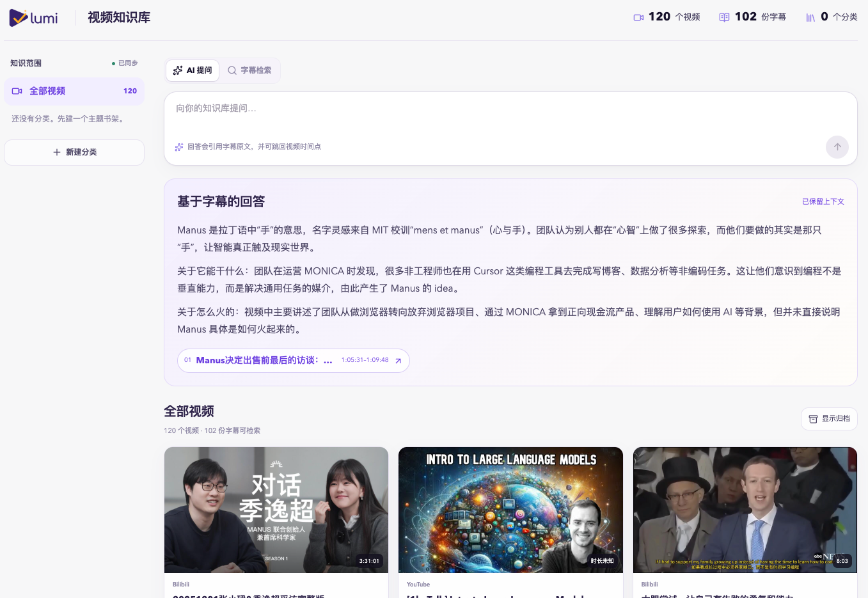Image resolution: width=868 pixels, height=598 pixels.
Task: Open the Intro to Large Language Models thumbnail
Action: tap(510, 510)
